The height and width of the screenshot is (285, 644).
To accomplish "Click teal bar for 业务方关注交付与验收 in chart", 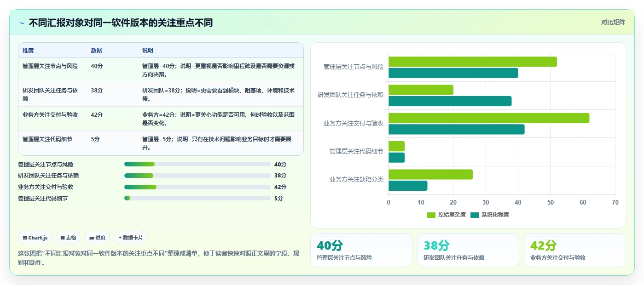I will 457,130.
